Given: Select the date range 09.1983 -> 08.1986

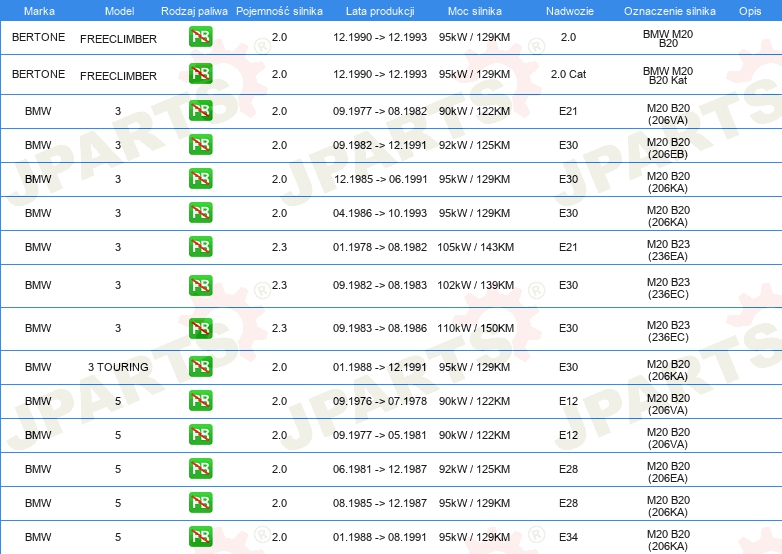Looking at the screenshot, I should 380,328.
